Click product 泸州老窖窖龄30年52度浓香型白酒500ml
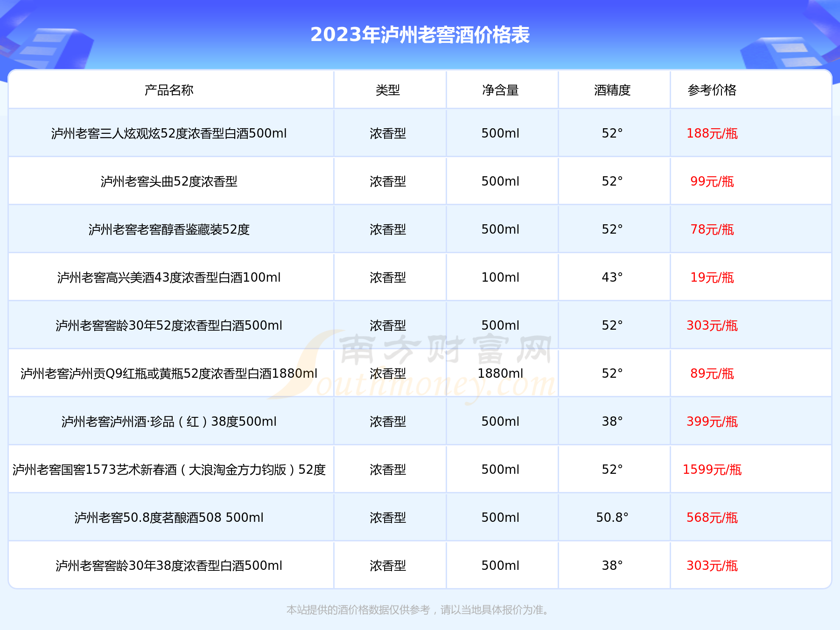The image size is (840, 630). pyautogui.click(x=169, y=325)
